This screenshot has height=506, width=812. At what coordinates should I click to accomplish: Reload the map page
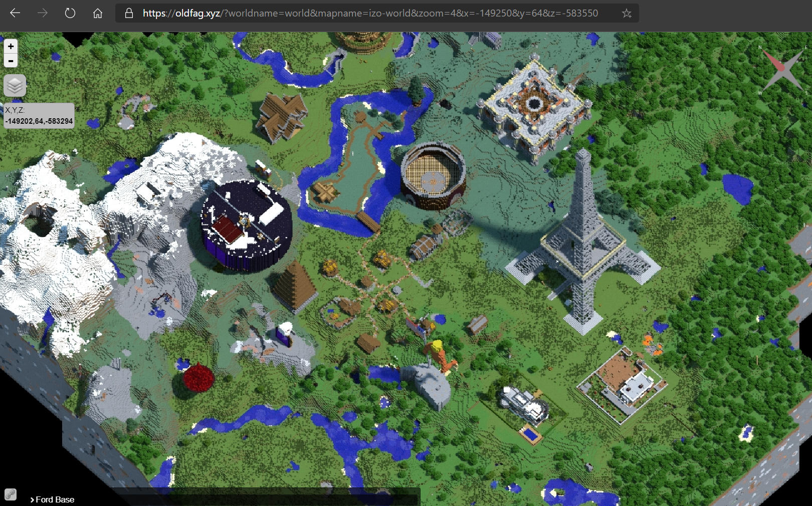pos(70,13)
